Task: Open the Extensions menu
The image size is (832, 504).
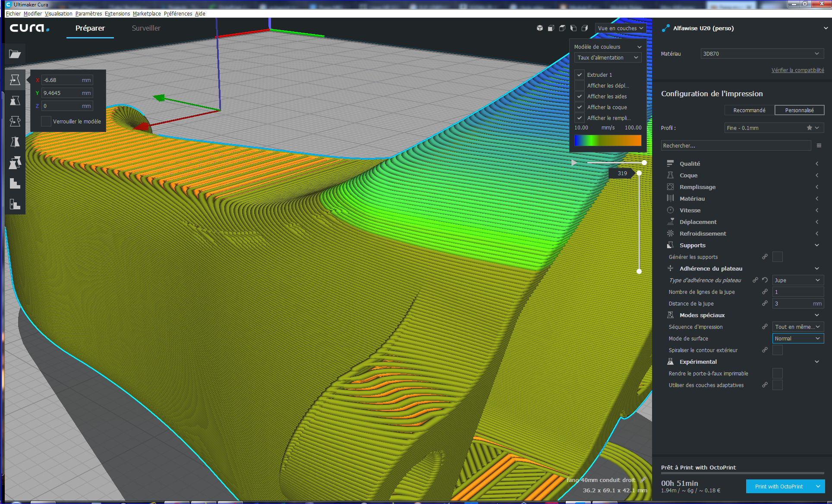Action: [117, 14]
